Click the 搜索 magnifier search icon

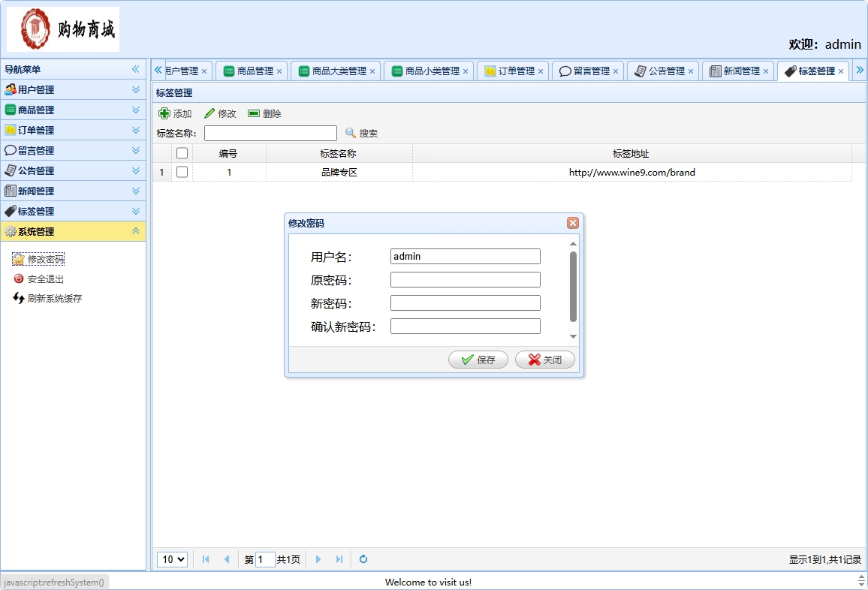350,133
